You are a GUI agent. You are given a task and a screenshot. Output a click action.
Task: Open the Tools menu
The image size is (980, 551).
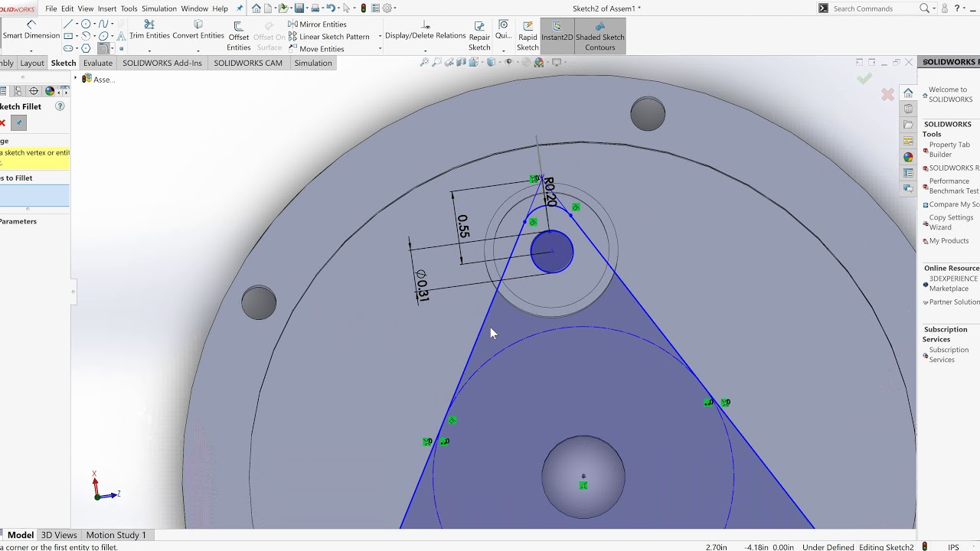129,8
